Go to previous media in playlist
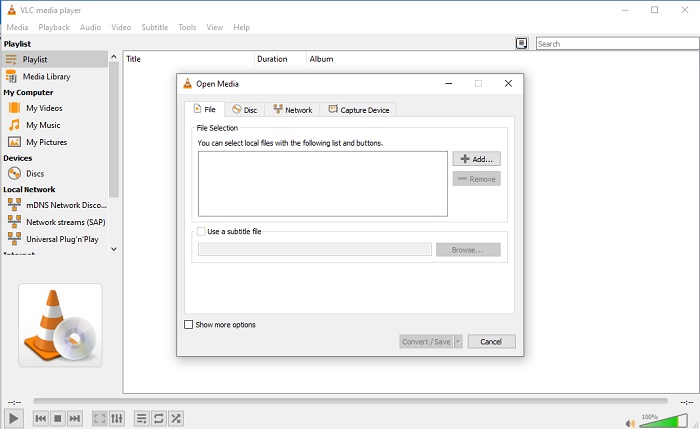This screenshot has width=700, height=429. click(41, 418)
